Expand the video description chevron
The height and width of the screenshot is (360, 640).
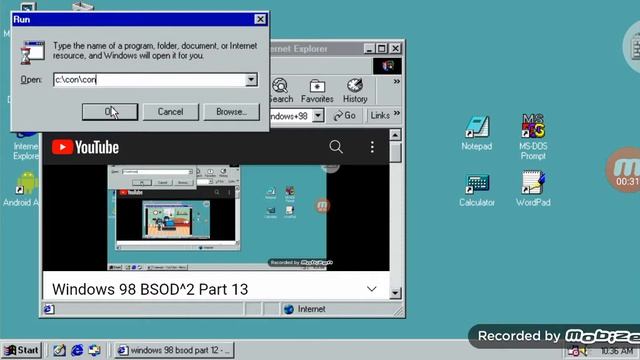(371, 289)
